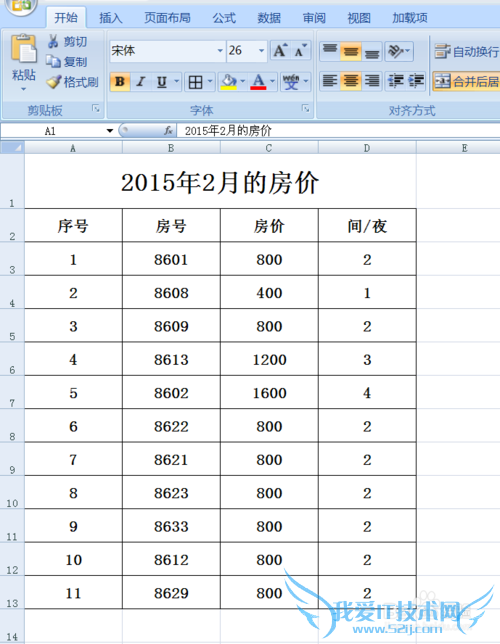Select column B header
This screenshot has height=644, width=500.
tap(171, 148)
